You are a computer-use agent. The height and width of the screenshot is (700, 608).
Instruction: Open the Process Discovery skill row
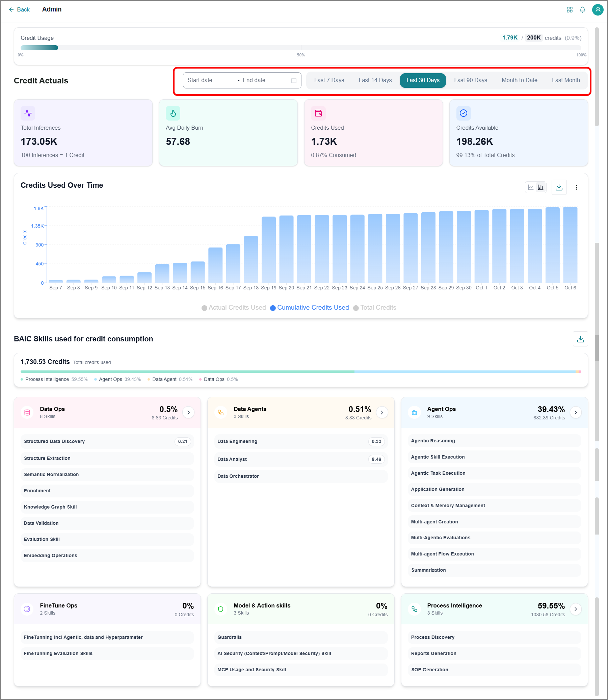[494, 637]
